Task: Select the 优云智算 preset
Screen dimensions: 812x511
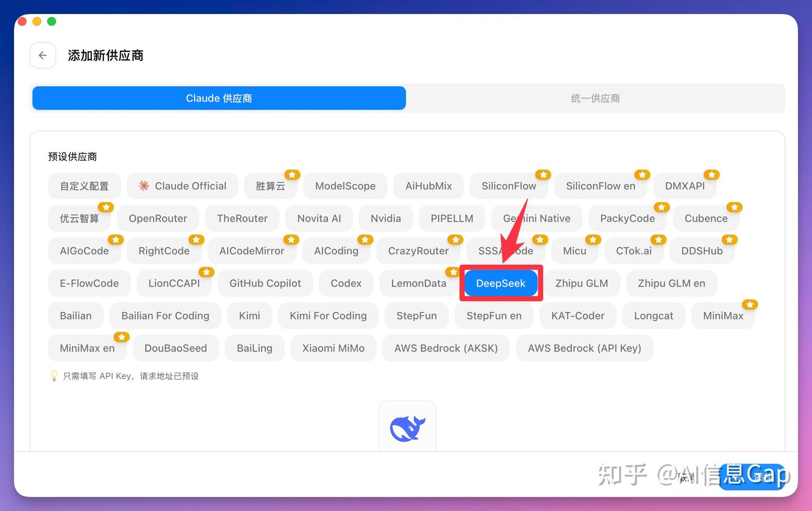Action: (80, 218)
